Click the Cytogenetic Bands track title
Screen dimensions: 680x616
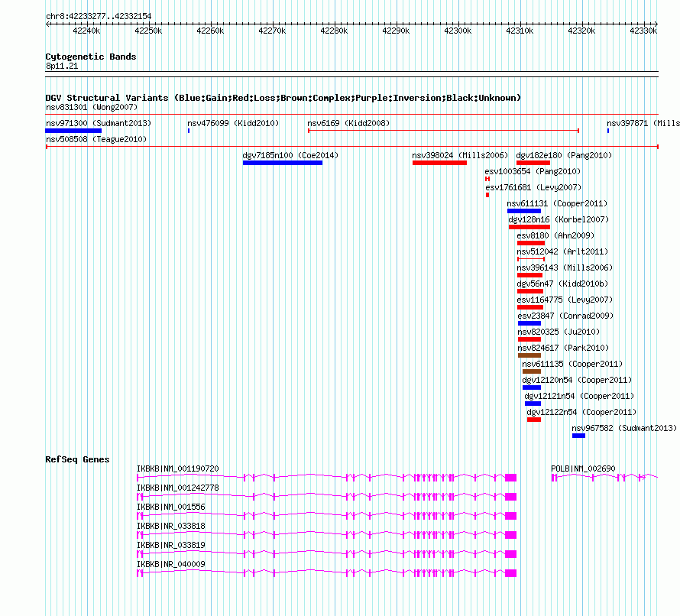91,57
